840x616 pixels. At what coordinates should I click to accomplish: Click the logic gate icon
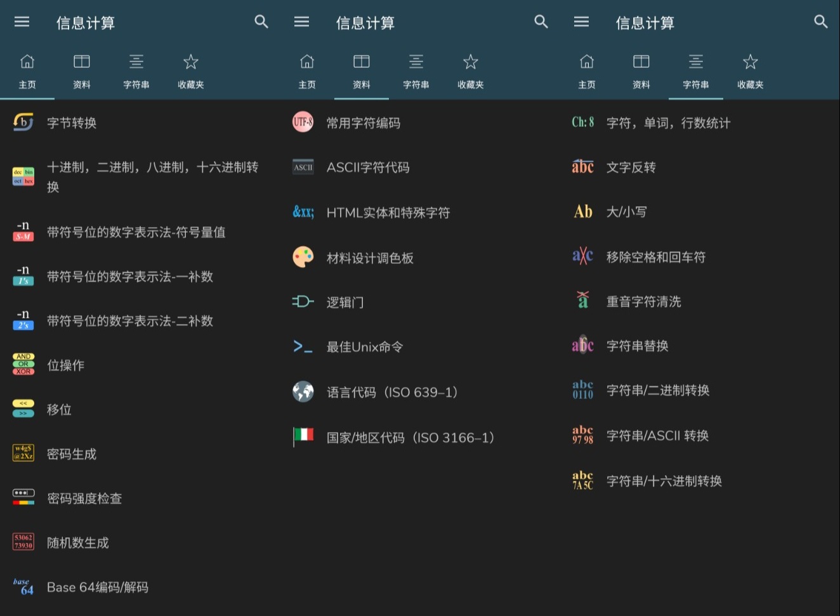point(303,301)
